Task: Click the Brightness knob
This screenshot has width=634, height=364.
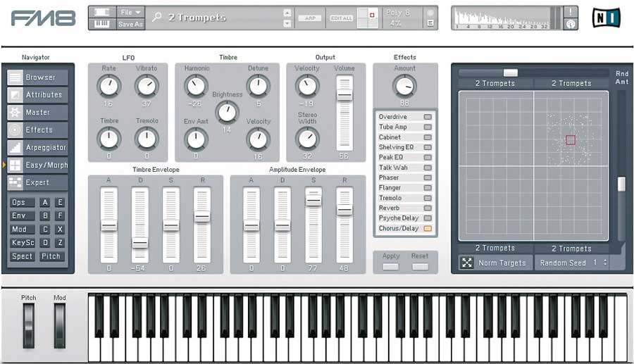Action: tap(227, 113)
